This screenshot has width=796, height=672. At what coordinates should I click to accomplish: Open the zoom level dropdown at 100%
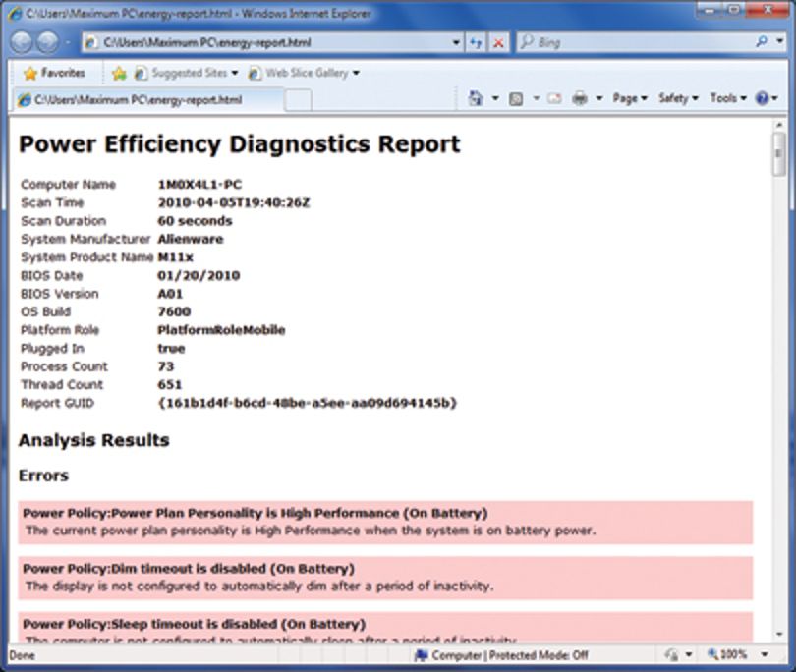click(x=765, y=654)
